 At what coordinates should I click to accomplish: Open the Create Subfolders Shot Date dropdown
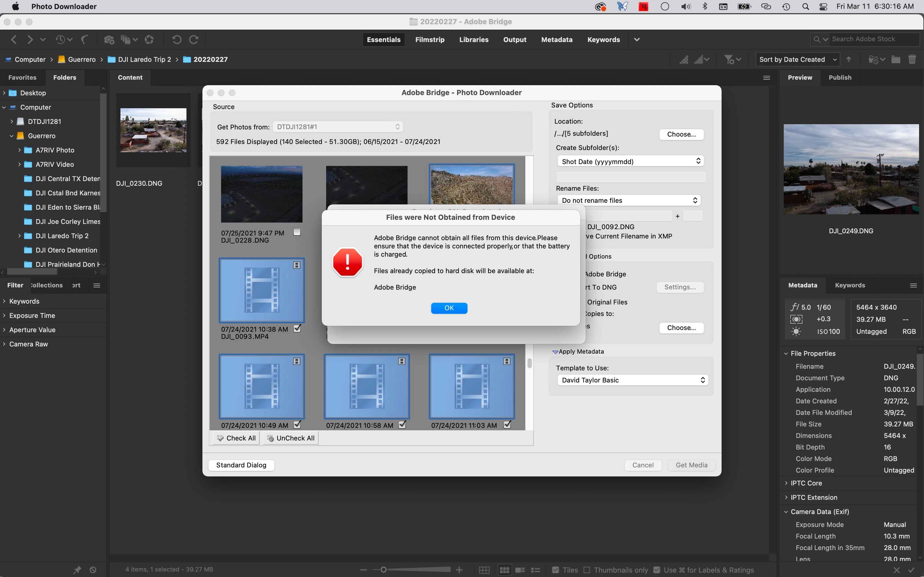point(630,162)
